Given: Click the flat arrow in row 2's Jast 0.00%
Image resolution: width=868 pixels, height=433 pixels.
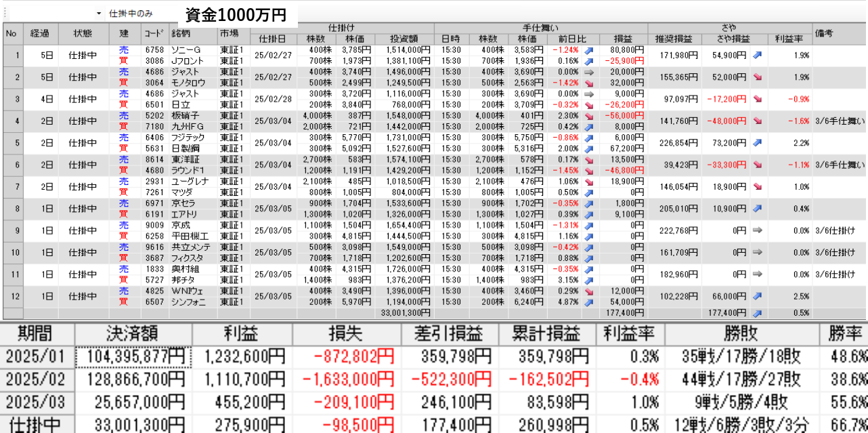Looking at the screenshot, I should 588,72.
